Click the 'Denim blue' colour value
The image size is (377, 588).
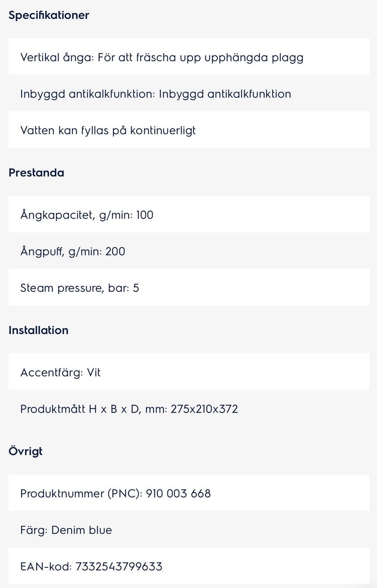(x=82, y=530)
